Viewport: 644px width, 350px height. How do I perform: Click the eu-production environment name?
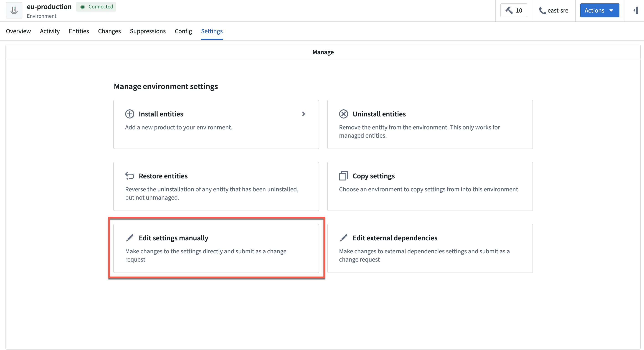(49, 7)
